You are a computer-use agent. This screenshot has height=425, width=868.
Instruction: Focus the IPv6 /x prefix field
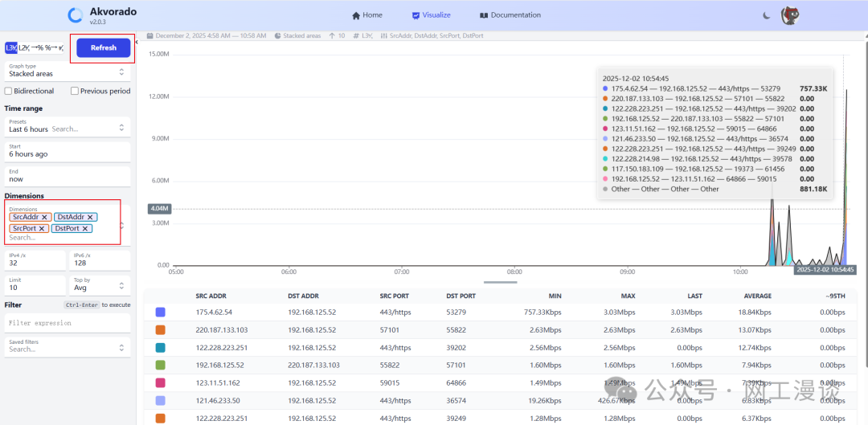click(100, 260)
